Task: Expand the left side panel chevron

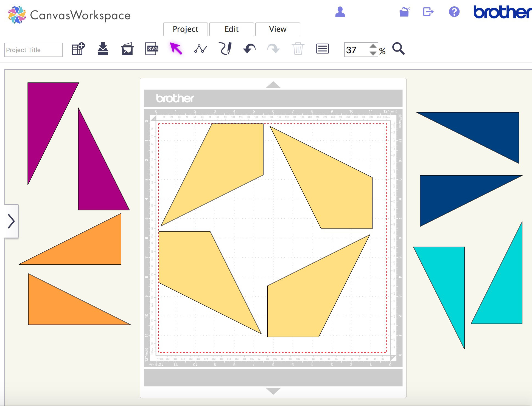Action: coord(11,221)
